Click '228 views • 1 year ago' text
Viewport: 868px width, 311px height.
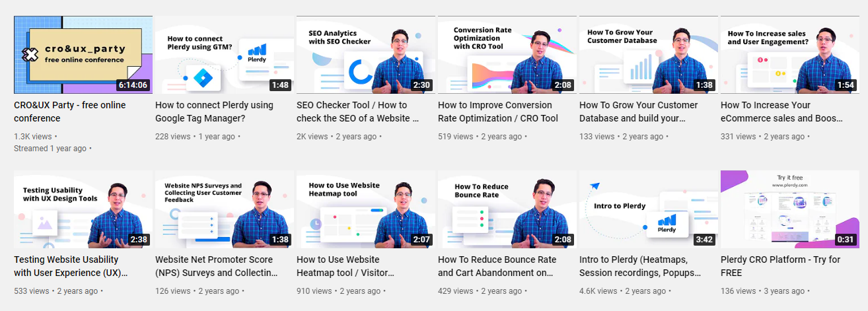196,137
